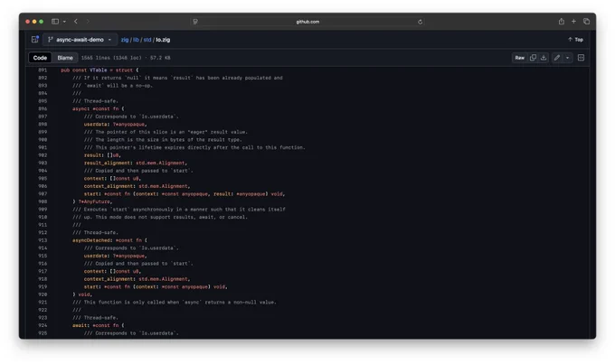Copy raw file contents icon

(533, 58)
